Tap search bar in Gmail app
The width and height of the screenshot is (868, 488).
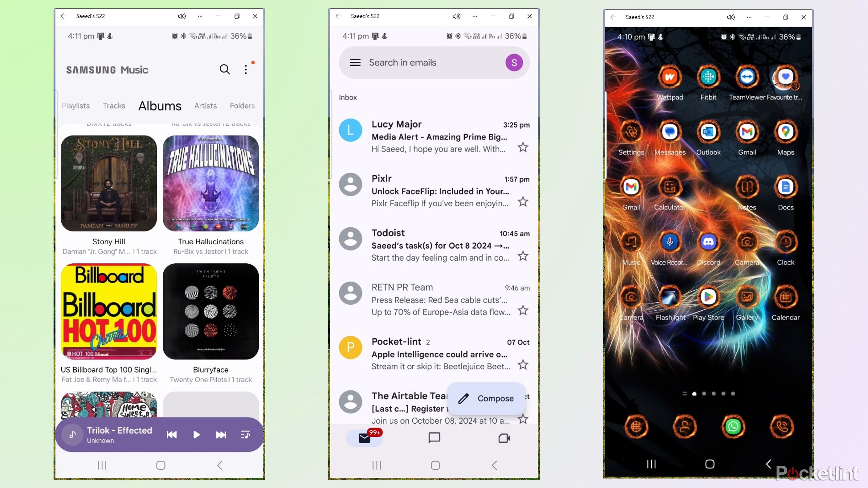[x=434, y=62]
